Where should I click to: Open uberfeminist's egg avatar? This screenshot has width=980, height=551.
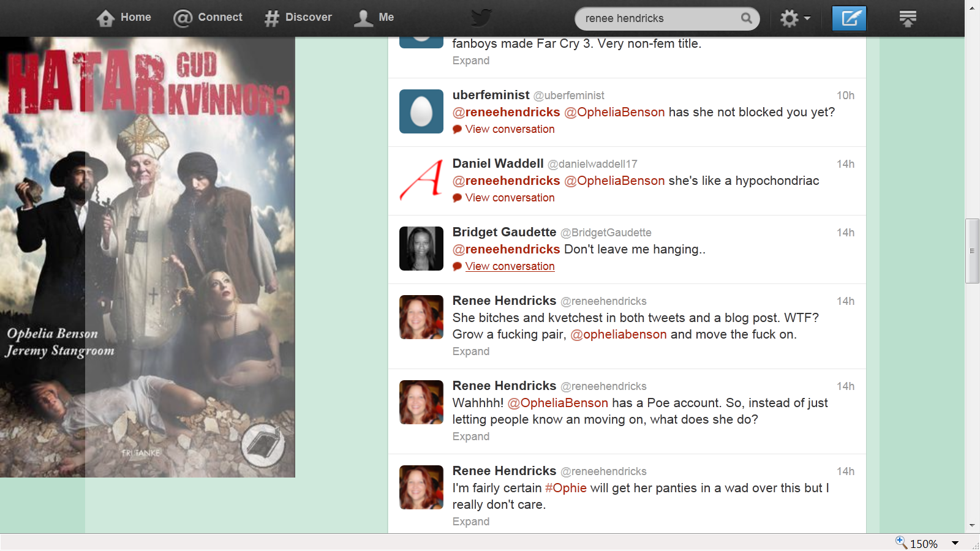[421, 111]
